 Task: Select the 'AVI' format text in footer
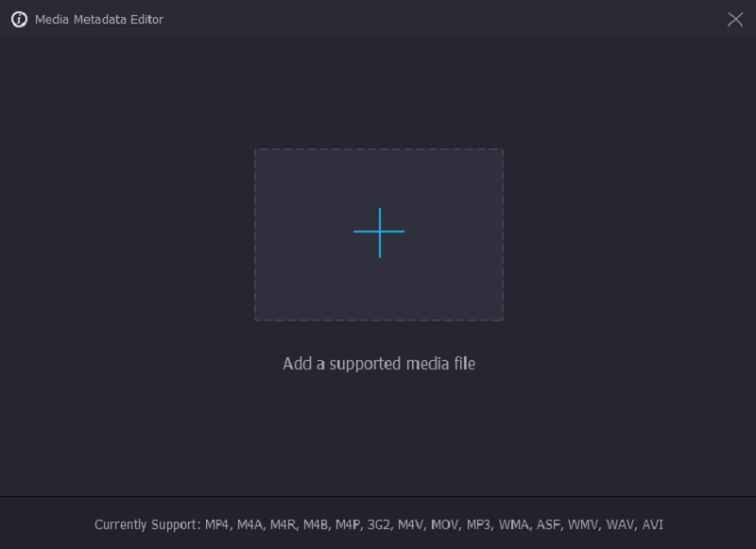(652, 524)
